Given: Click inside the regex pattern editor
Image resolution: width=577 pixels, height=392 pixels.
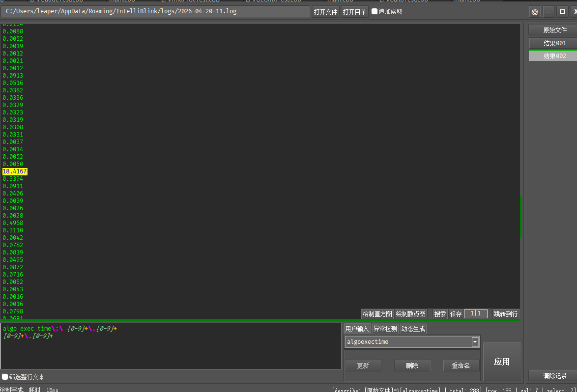Looking at the screenshot, I should coord(172,346).
